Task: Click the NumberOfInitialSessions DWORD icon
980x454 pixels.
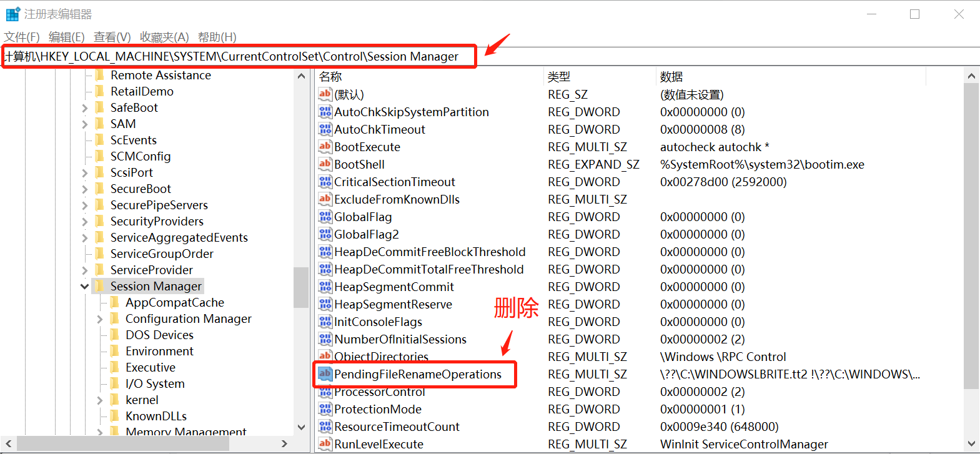Action: 325,339
